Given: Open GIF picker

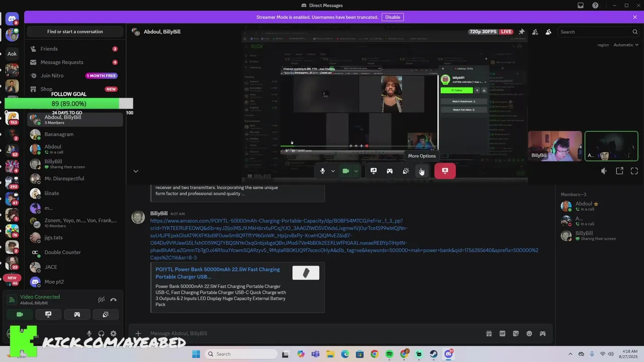Looking at the screenshot, I should pyautogui.click(x=502, y=333).
